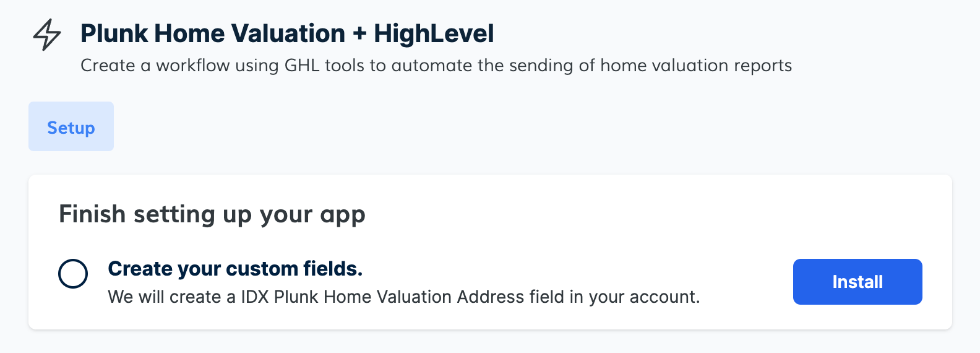Image resolution: width=980 pixels, height=353 pixels.
Task: Click the plus sign in the page title
Action: (x=359, y=35)
